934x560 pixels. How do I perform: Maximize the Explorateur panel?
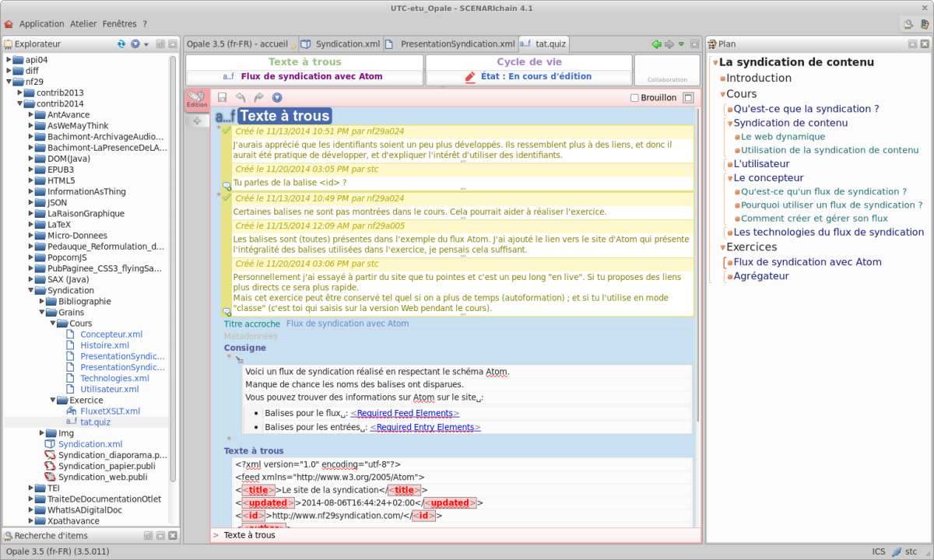[171, 44]
